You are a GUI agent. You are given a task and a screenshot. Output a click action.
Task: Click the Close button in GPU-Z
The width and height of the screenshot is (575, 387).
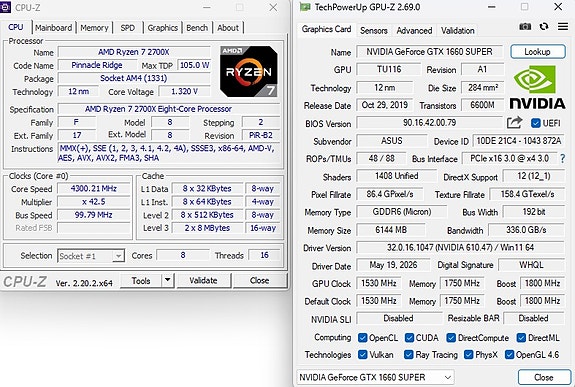click(544, 377)
